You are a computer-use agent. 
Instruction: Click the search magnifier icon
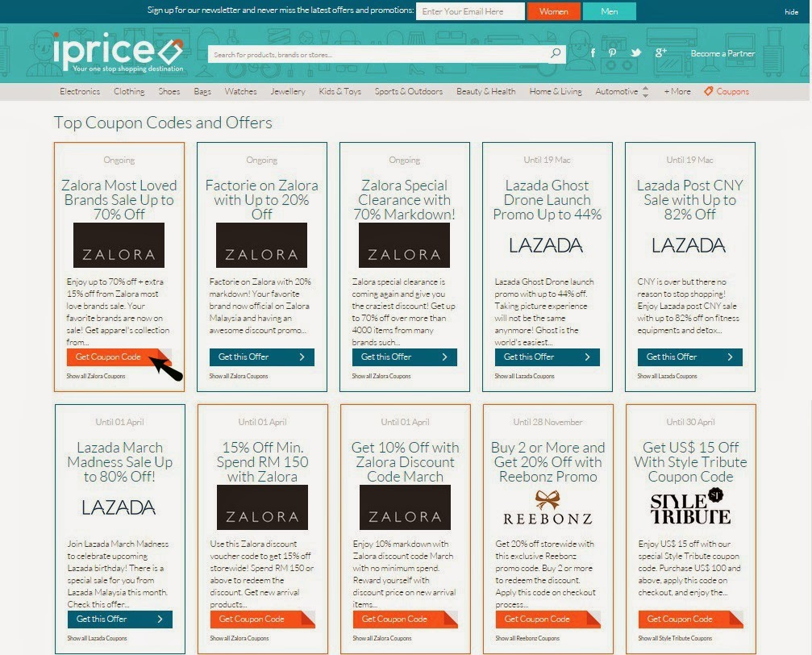(x=556, y=53)
